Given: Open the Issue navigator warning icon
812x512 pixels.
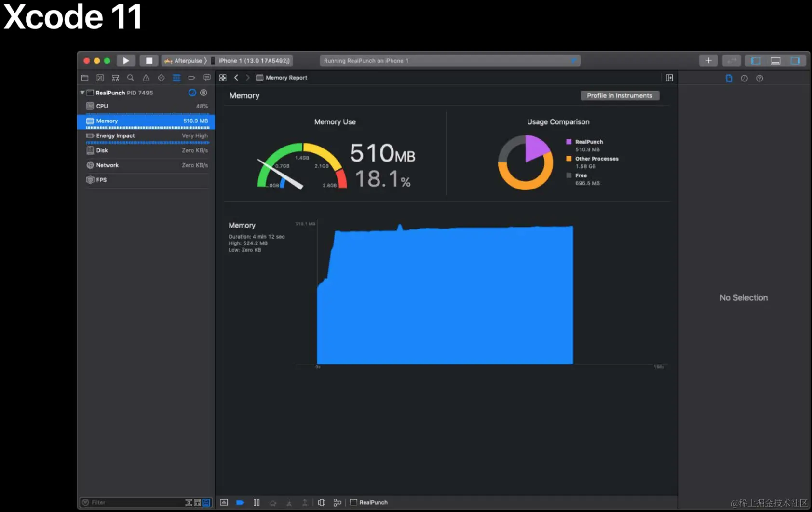Looking at the screenshot, I should [146, 78].
